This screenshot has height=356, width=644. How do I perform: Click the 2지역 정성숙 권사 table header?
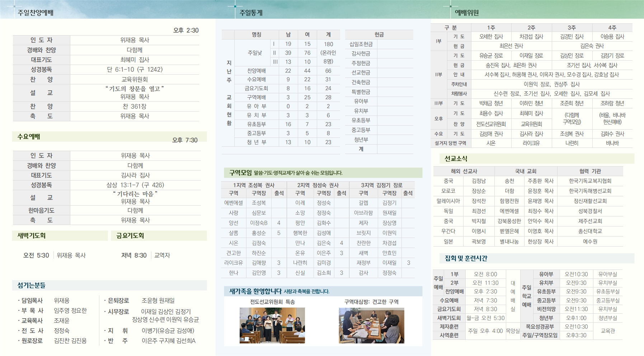[x=318, y=185]
